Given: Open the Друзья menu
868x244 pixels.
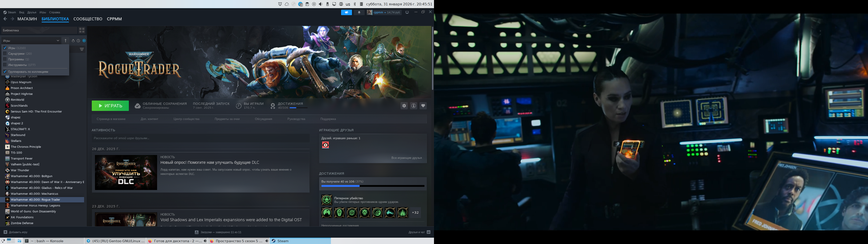Looking at the screenshot, I should tap(32, 12).
